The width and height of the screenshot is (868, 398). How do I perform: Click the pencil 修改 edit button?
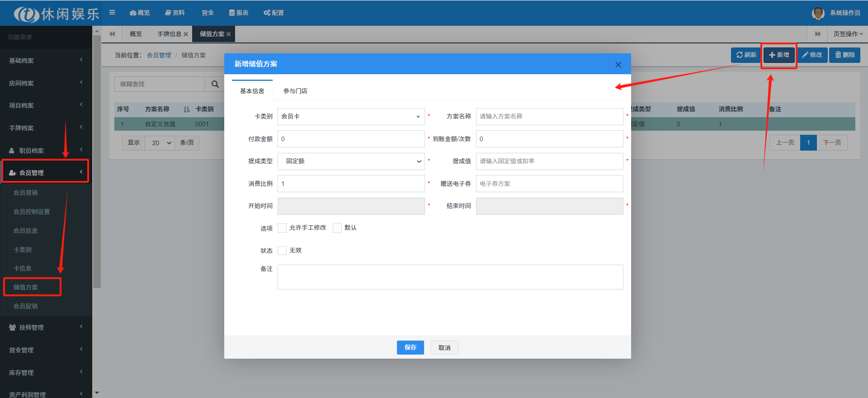coord(812,55)
